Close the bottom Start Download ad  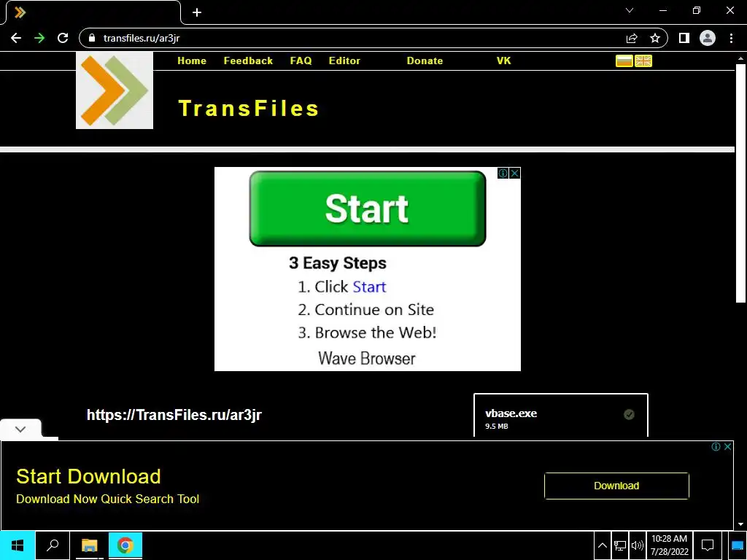click(727, 447)
